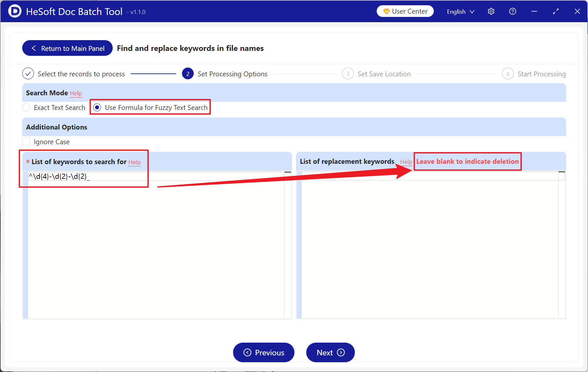588x372 pixels.
Task: Minimize the application window
Action: [x=534, y=11]
